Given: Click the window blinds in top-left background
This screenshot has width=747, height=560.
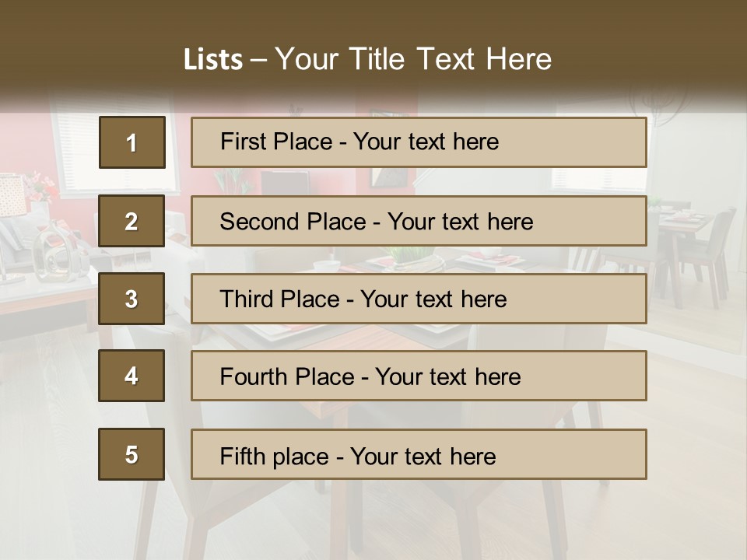Looking at the screenshot, I should 75,140.
